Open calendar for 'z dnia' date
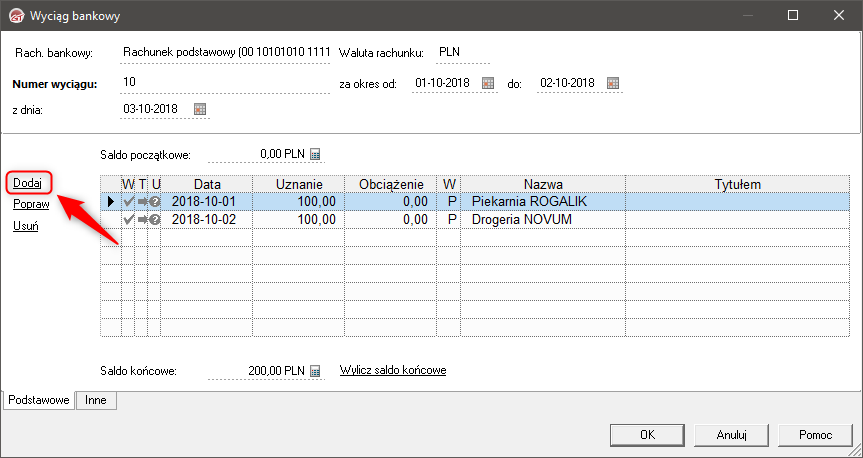 coord(200,109)
